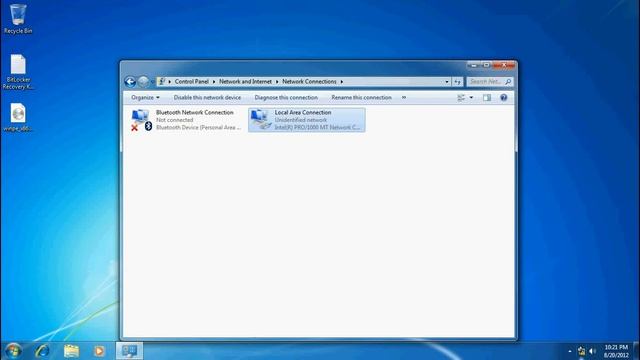Open the Recycle Bin desktop icon

tap(18, 18)
